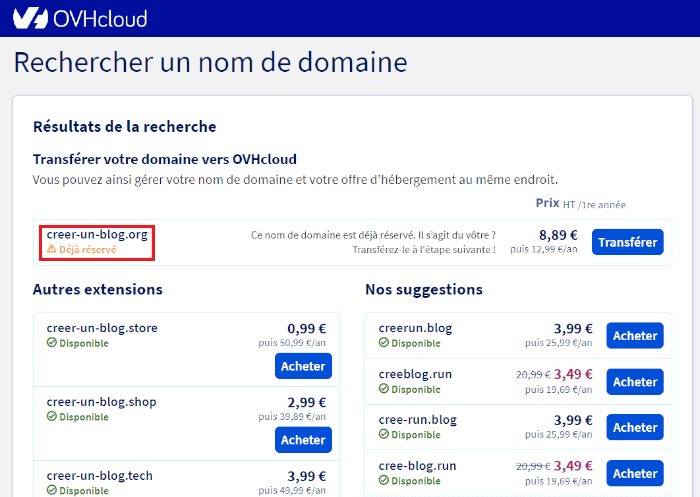The width and height of the screenshot is (700, 497).
Task: Select the creer-un-blog.shop domain text
Action: (101, 402)
